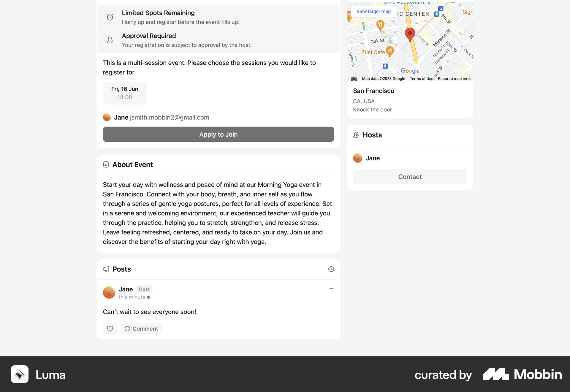
Task: Click Jane's avatar in the Hosts card
Action: click(x=357, y=158)
